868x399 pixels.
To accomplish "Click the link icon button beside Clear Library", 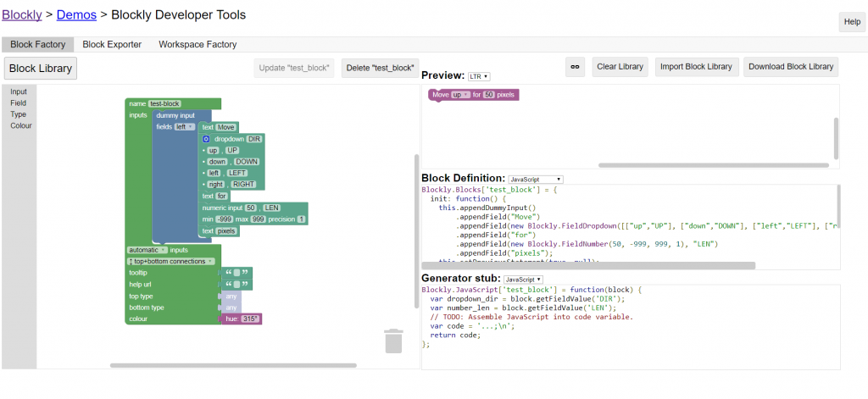I will [x=576, y=67].
